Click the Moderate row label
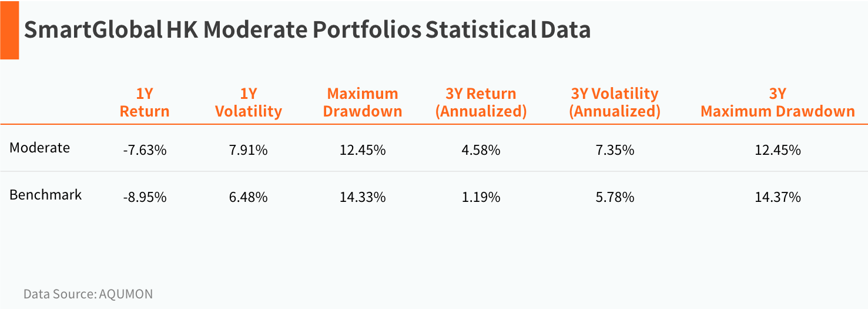868x309 pixels. click(x=39, y=147)
